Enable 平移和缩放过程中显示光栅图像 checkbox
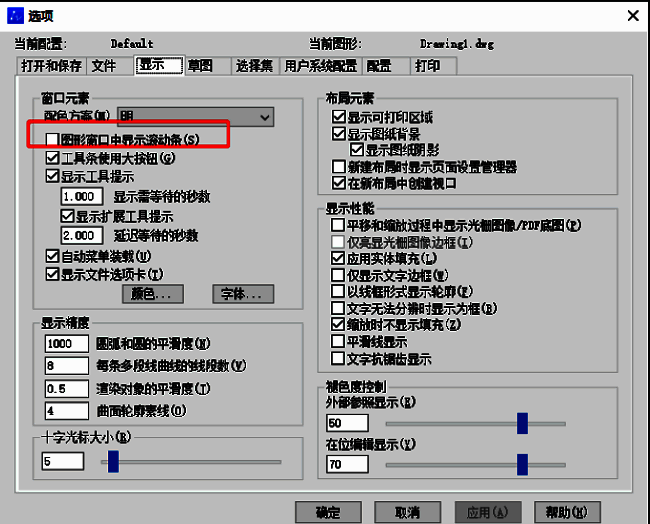The image size is (650, 524). click(337, 225)
